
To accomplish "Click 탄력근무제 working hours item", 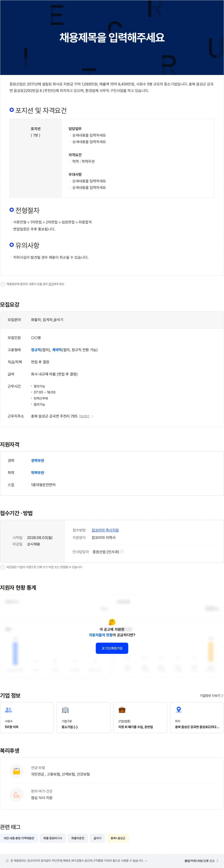I will pyautogui.click(x=41, y=398).
